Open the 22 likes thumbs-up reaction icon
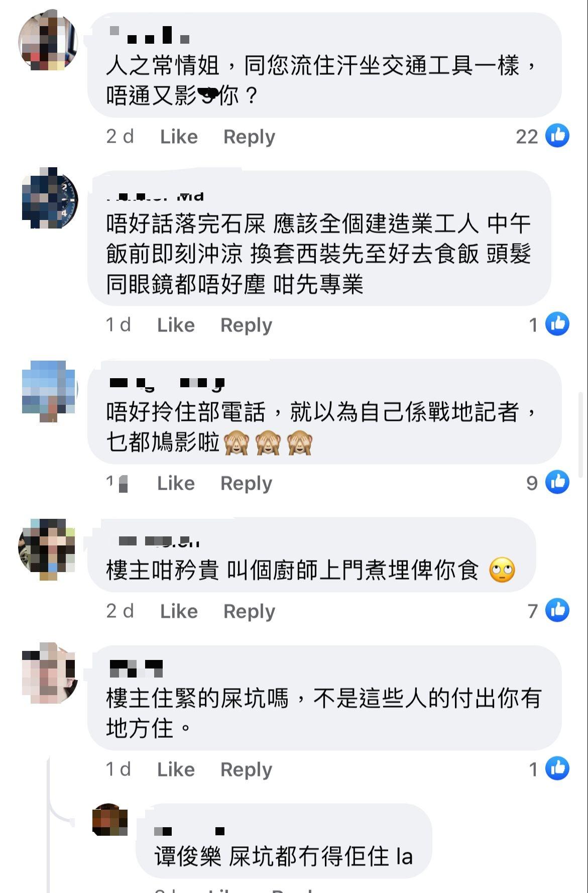 (x=557, y=135)
